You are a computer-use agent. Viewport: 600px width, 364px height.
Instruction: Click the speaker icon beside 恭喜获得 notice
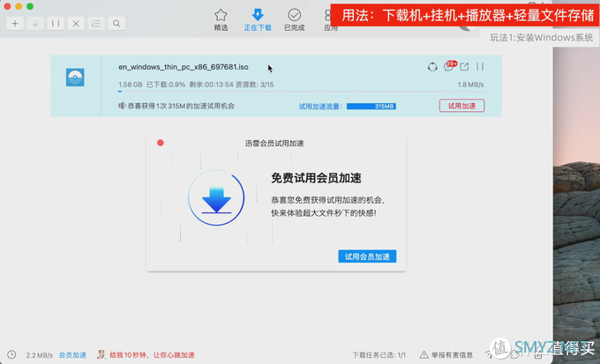(x=122, y=106)
